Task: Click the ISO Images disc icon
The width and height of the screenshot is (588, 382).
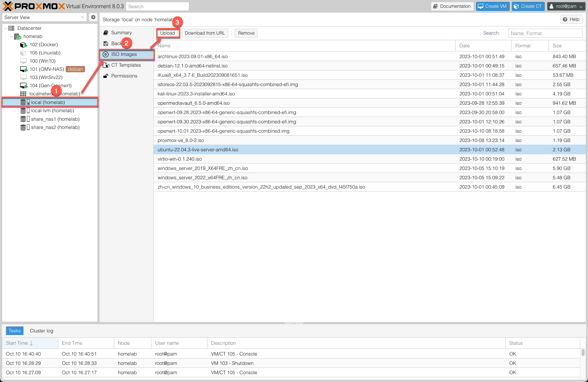Action: pos(106,54)
